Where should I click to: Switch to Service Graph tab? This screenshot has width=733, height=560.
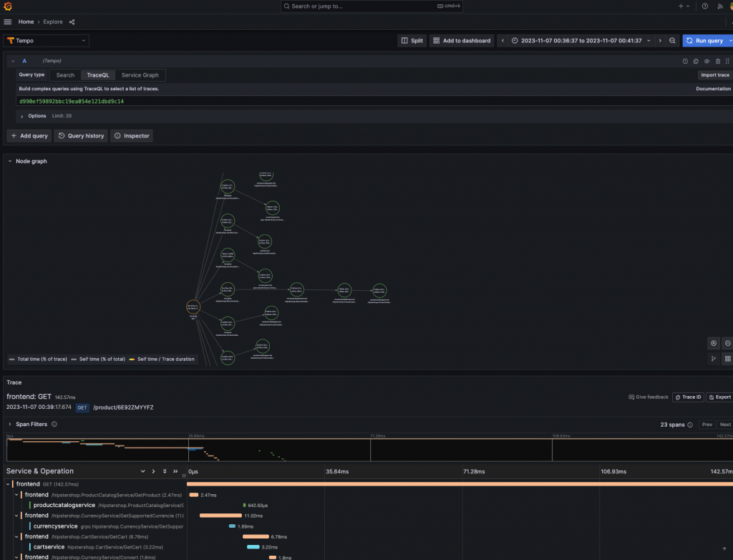(140, 75)
